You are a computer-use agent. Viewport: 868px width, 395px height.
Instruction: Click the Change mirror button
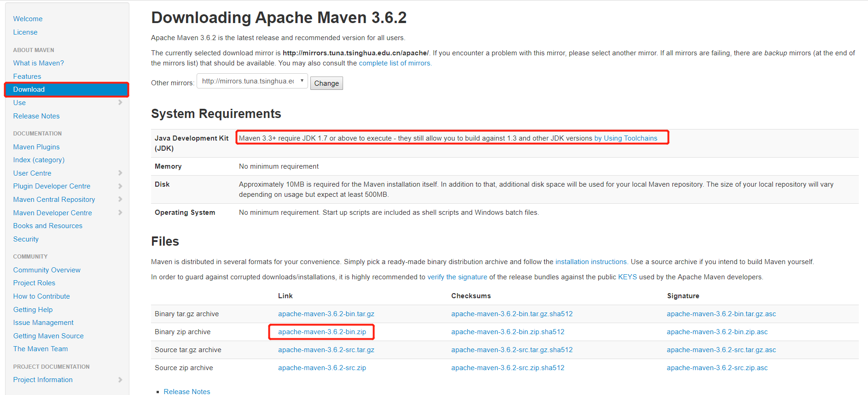326,83
